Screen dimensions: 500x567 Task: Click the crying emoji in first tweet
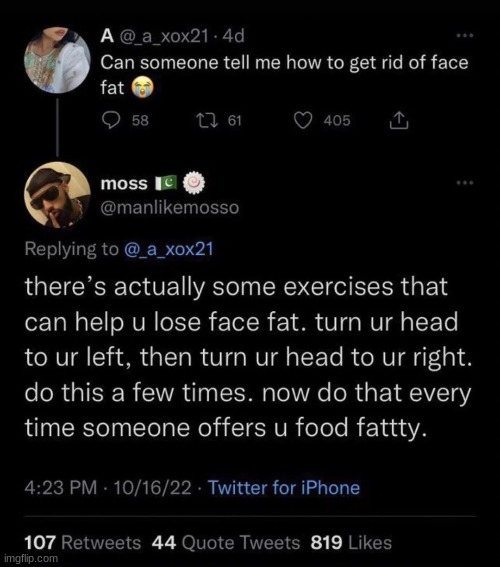142,88
